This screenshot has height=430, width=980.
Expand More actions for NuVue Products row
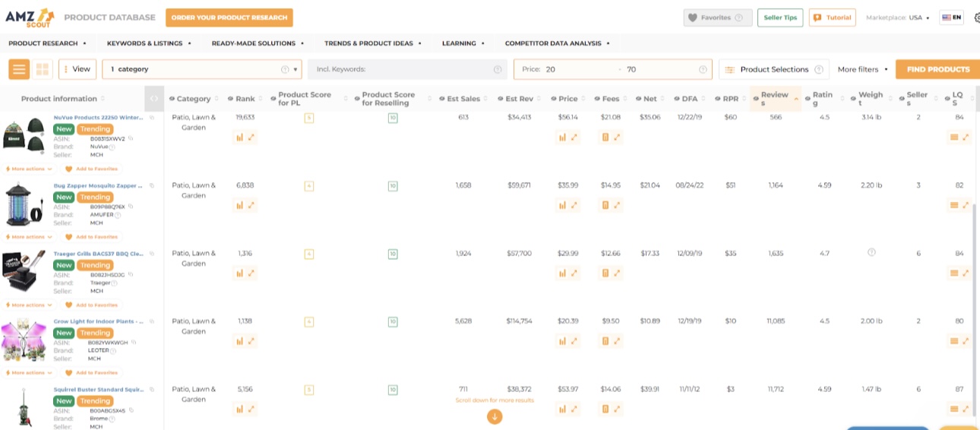click(29, 169)
